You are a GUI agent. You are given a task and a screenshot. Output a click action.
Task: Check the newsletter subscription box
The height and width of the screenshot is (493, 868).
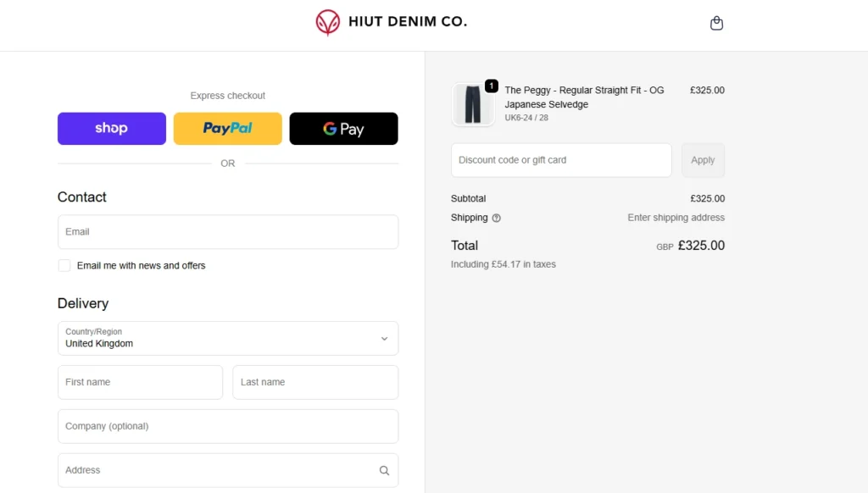tap(64, 265)
